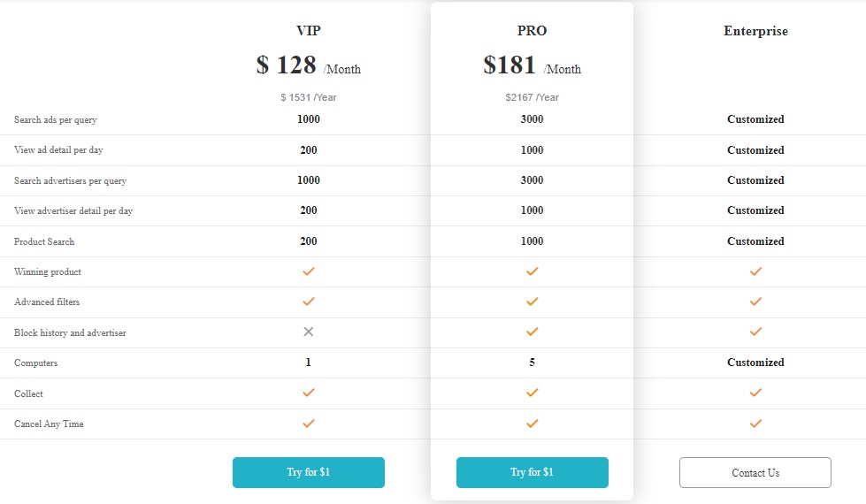Select the PRO plan heading
Screen dimensions: 866x504
coord(532,31)
